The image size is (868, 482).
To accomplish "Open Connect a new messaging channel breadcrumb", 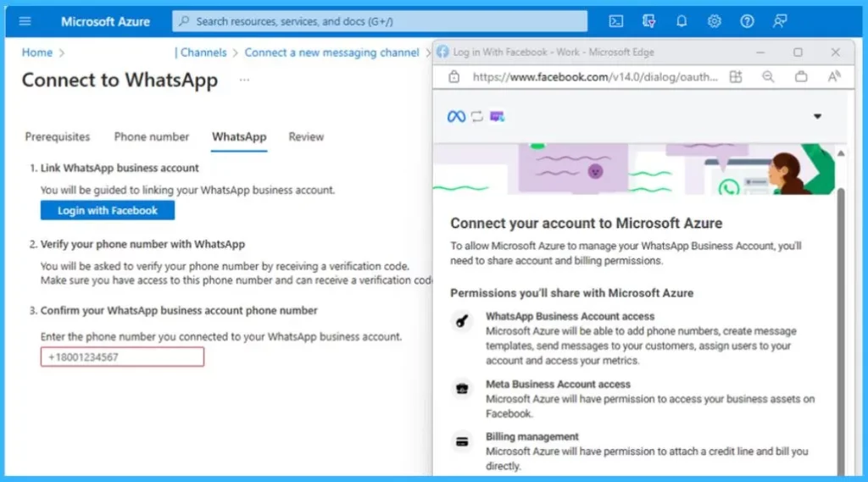I will (331, 53).
